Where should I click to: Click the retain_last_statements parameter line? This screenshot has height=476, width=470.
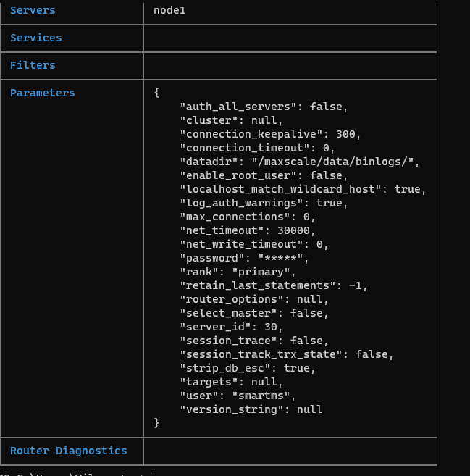274,285
